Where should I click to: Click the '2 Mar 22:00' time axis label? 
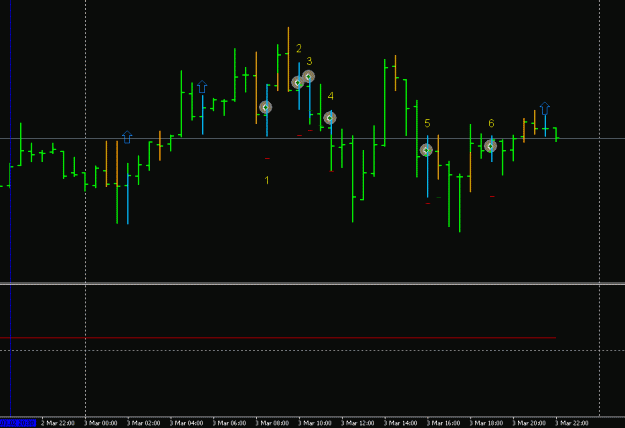[58, 423]
